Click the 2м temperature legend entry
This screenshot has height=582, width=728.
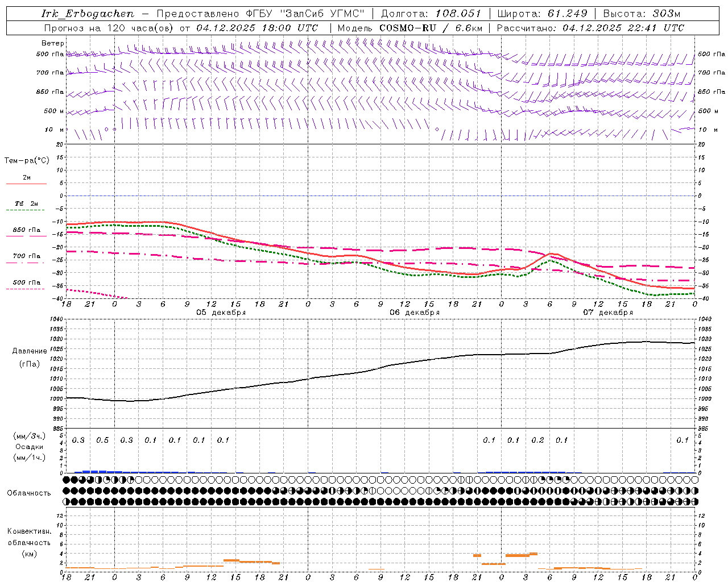click(x=27, y=178)
